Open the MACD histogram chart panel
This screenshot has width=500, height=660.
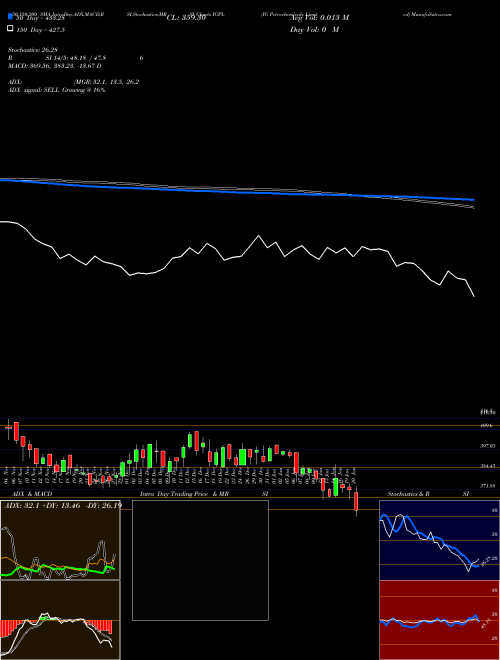point(60,620)
